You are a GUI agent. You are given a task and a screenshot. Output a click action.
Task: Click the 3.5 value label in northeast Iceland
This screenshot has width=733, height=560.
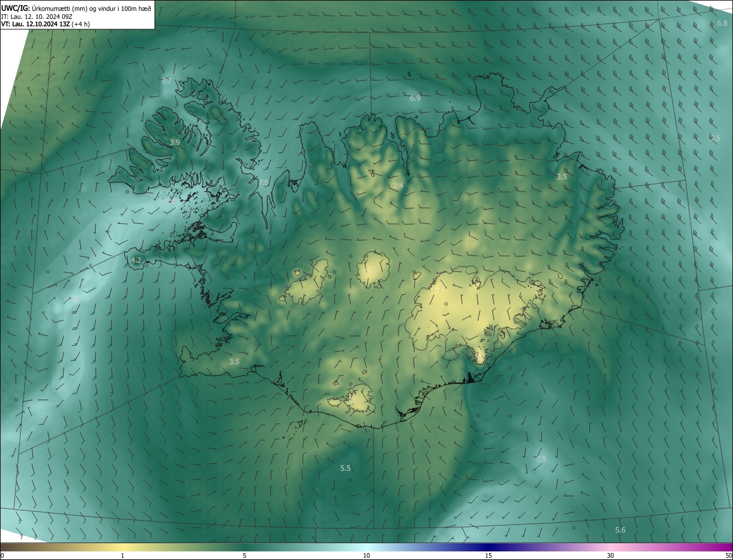tap(562, 176)
